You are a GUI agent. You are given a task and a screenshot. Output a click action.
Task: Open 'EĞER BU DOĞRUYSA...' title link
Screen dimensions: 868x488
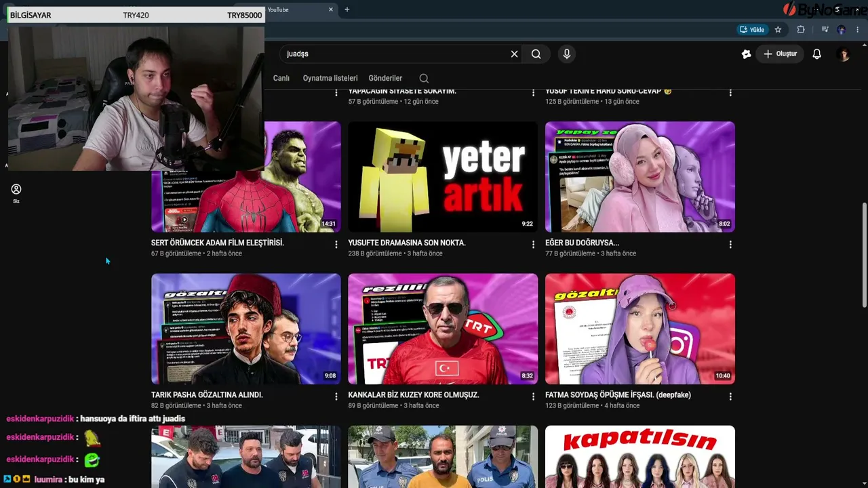(583, 243)
